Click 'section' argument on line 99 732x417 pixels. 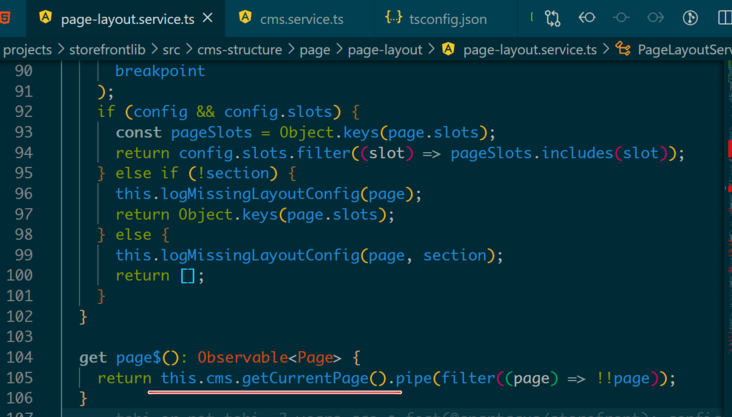(x=455, y=255)
